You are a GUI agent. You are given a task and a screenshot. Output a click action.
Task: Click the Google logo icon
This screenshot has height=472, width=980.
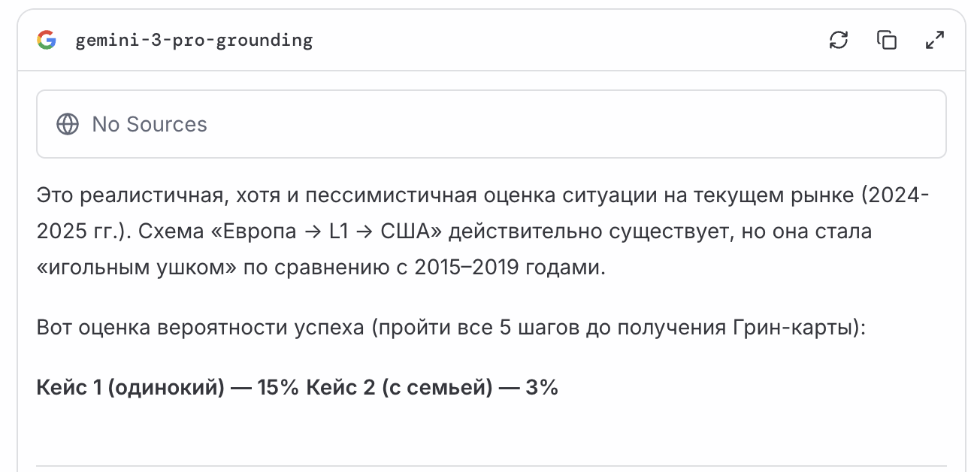coord(47,40)
